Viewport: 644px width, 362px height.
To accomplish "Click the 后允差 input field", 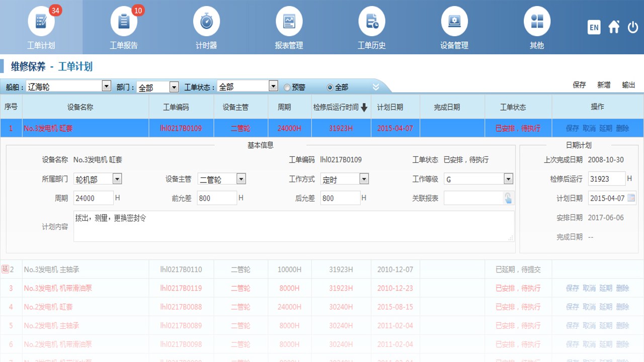I will pos(340,198).
